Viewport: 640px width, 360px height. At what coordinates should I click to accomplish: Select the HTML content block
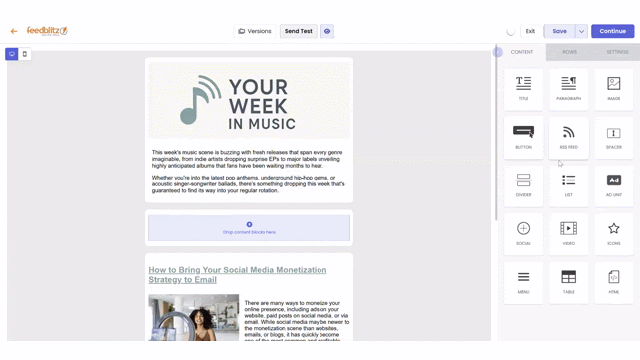point(613,282)
